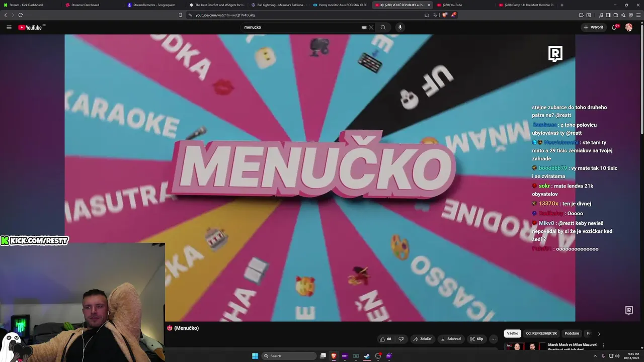Open Windows Start menu
The image size is (644, 362).
pos(255,356)
